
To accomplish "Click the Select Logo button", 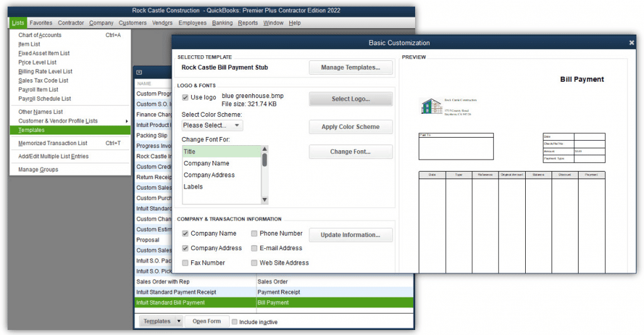I will (350, 99).
